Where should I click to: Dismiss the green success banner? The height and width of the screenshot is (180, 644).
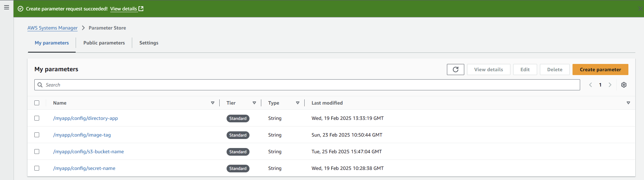640,9
